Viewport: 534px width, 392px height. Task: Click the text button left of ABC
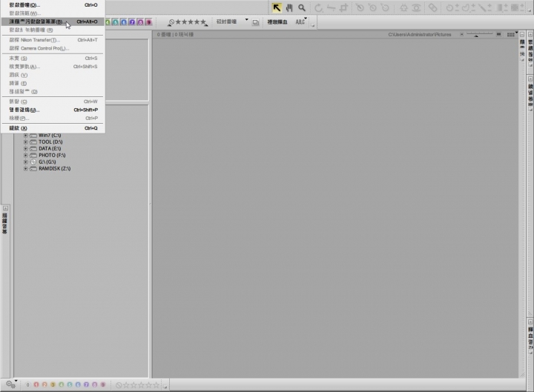[x=277, y=21]
